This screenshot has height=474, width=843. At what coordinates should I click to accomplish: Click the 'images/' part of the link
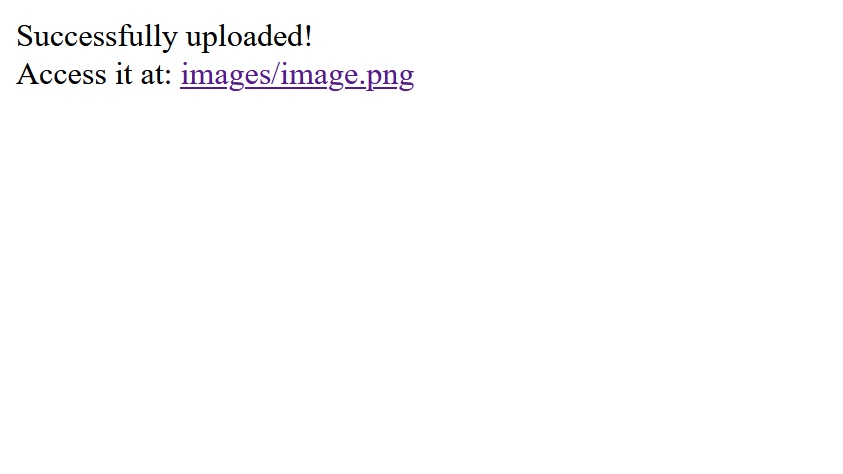point(230,74)
